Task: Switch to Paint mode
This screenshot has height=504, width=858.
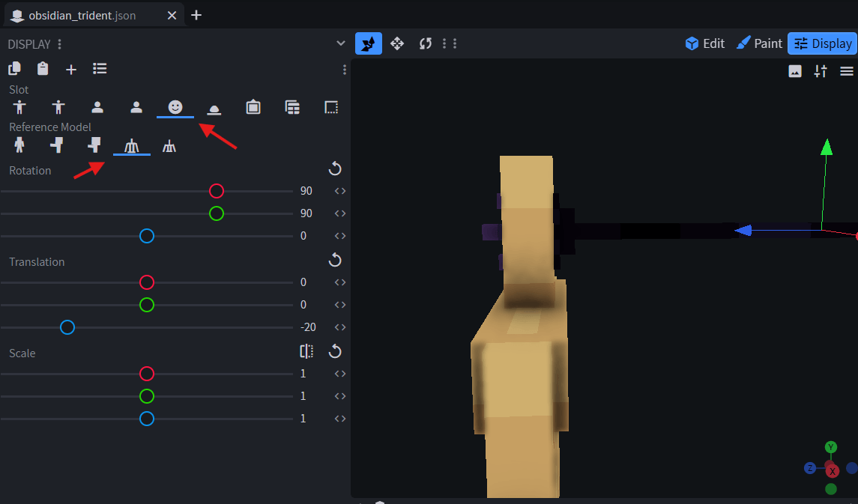Action: (760, 43)
